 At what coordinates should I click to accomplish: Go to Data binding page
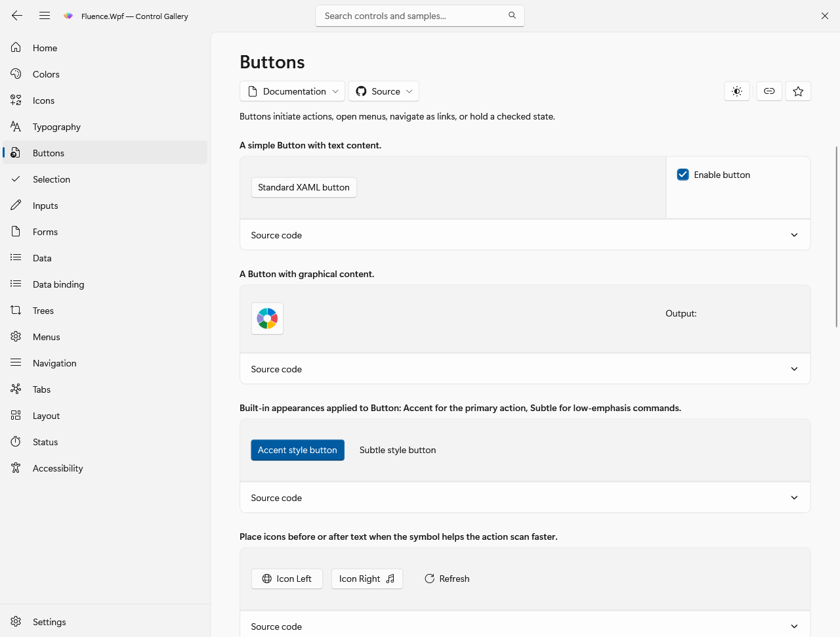coord(105,284)
